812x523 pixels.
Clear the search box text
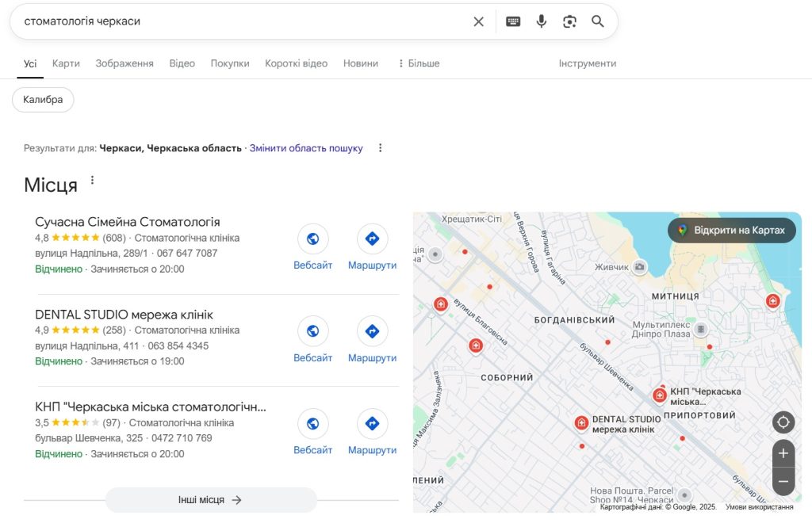click(x=478, y=21)
